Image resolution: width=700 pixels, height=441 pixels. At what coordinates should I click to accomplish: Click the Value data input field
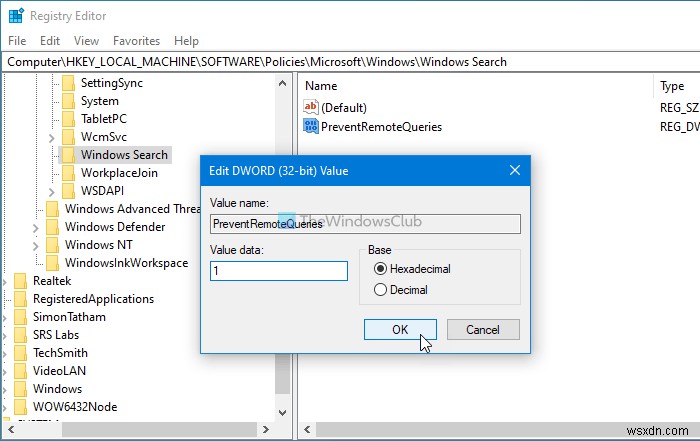click(279, 270)
